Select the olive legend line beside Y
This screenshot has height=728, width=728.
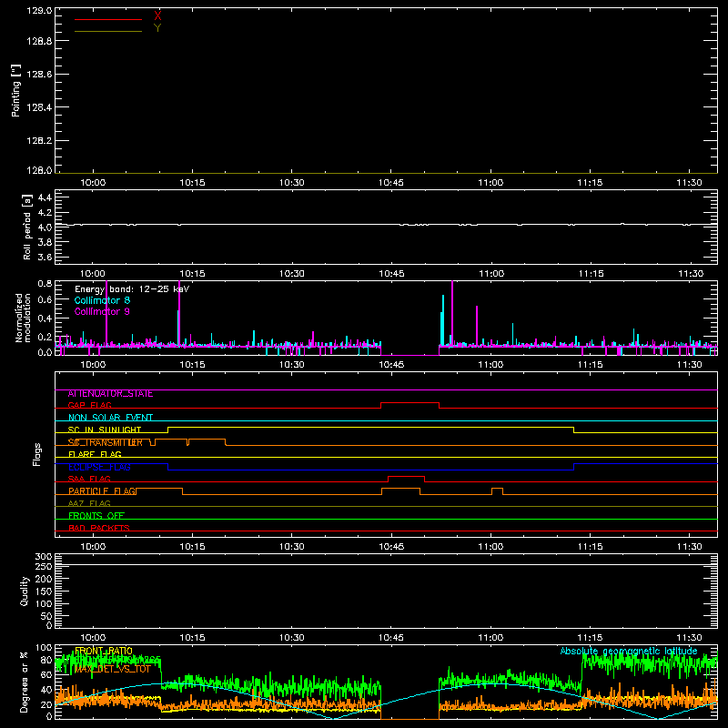coord(108,31)
